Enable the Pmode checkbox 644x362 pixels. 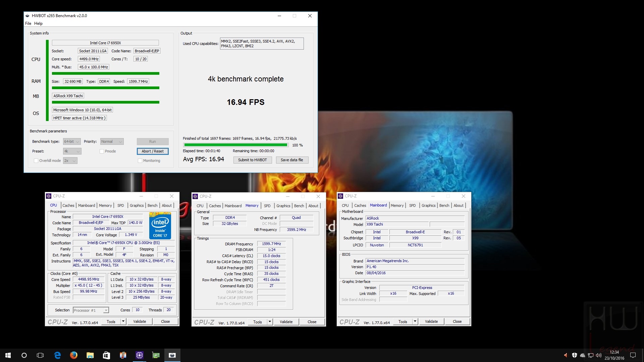(102, 152)
